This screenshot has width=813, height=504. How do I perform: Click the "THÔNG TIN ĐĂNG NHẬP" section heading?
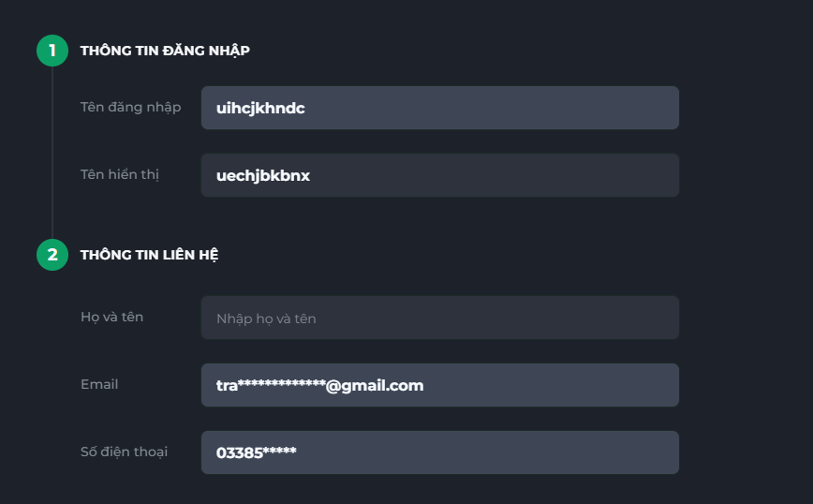(165, 51)
